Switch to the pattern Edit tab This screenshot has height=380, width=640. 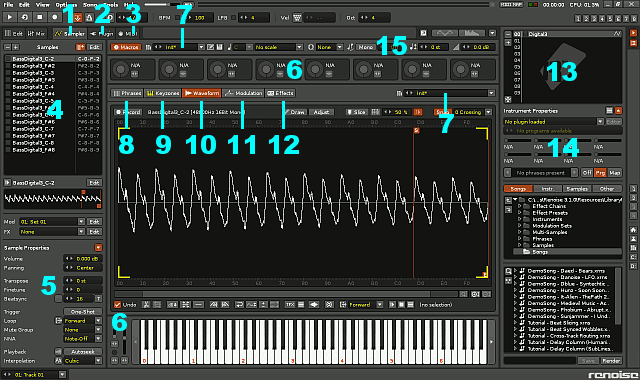pyautogui.click(x=14, y=33)
